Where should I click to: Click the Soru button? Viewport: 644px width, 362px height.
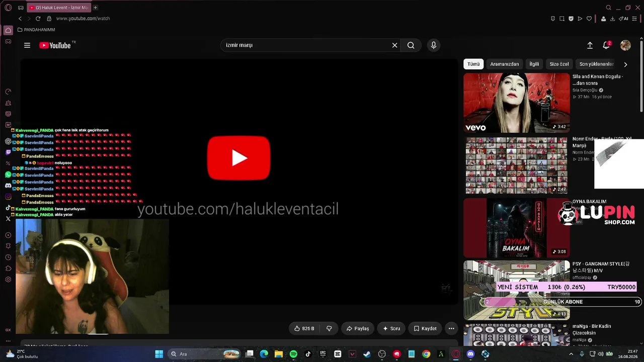coord(391,328)
